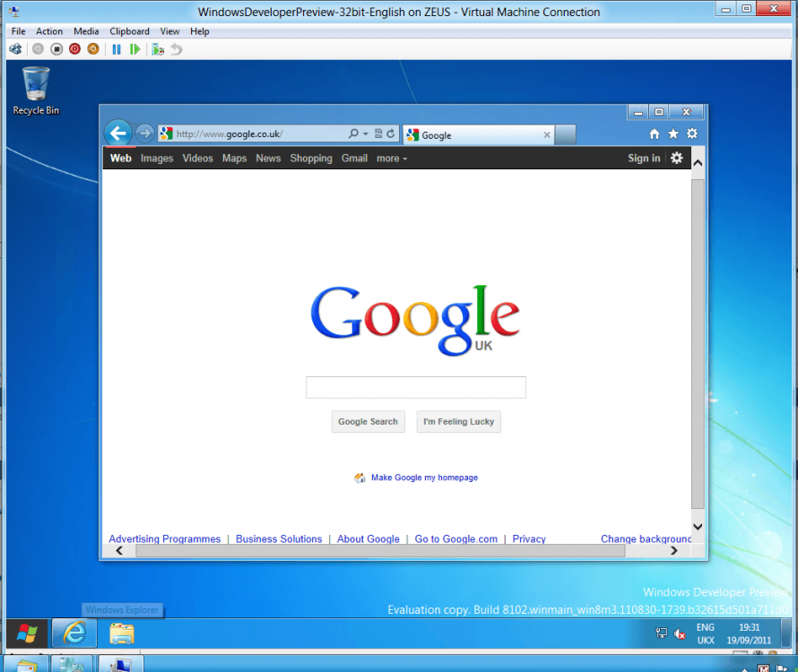Click the 'Make Google my homepage' link
This screenshot has height=672, width=798.
coord(424,478)
